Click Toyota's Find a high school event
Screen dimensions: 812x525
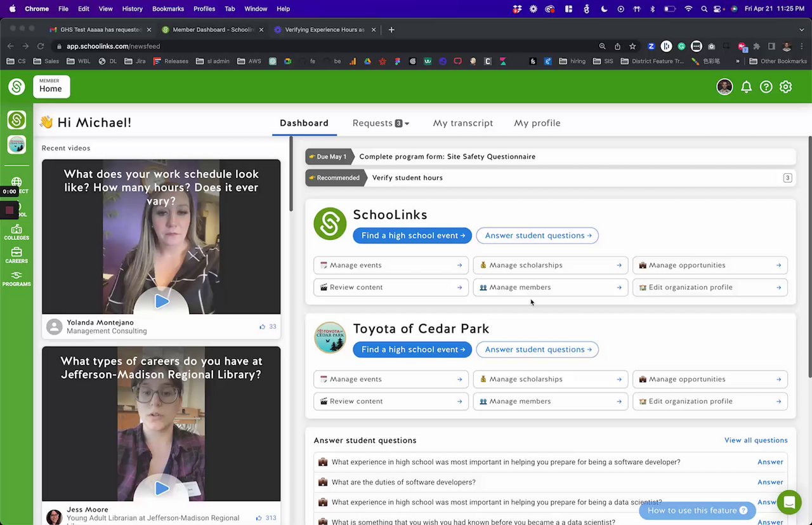pyautogui.click(x=412, y=349)
